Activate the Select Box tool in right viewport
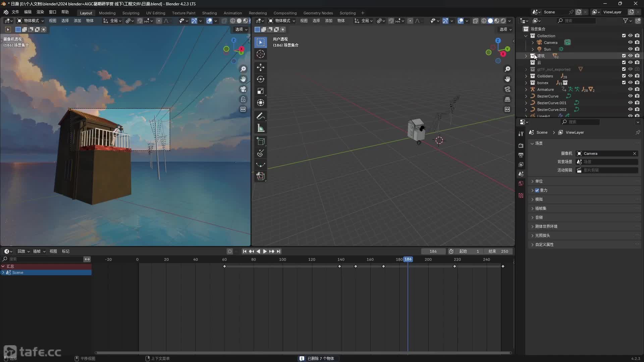The width and height of the screenshot is (644, 362). click(x=261, y=42)
